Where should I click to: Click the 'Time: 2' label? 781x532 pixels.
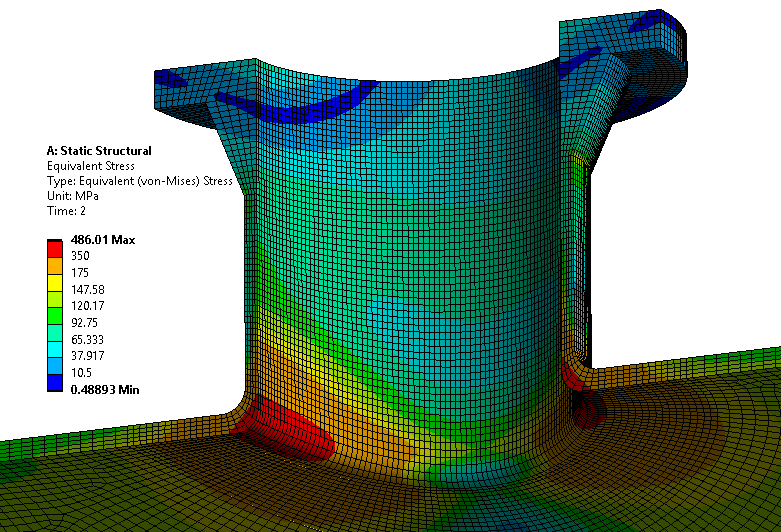(66, 211)
